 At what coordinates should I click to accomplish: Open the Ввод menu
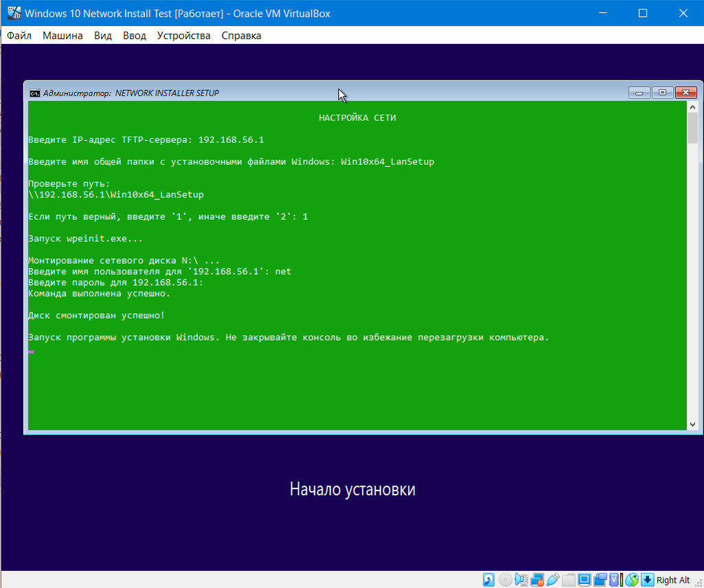(x=134, y=36)
